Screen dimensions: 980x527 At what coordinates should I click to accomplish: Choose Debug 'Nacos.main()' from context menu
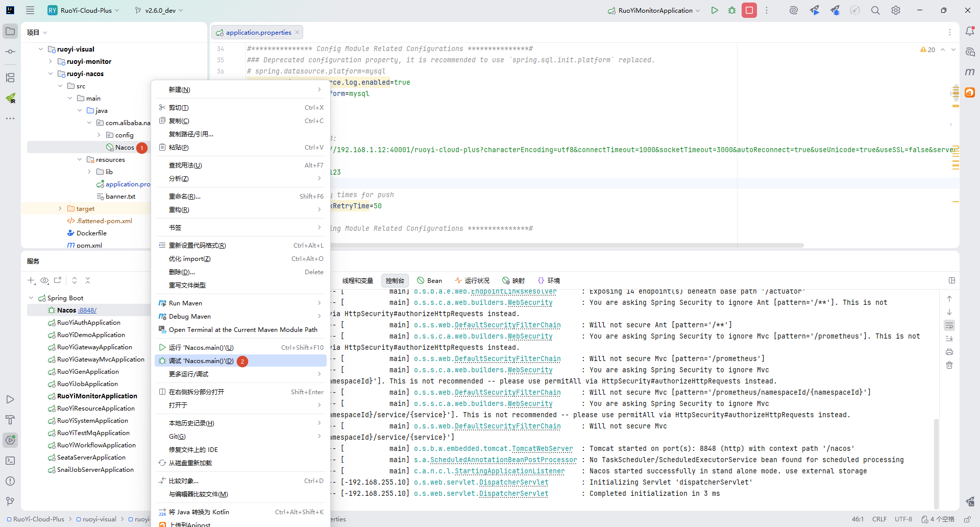[201, 361]
